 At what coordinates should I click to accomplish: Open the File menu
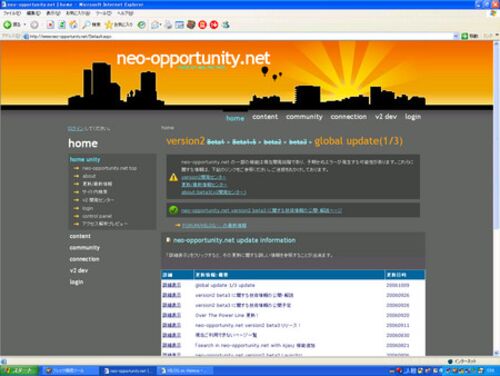pyautogui.click(x=12, y=13)
